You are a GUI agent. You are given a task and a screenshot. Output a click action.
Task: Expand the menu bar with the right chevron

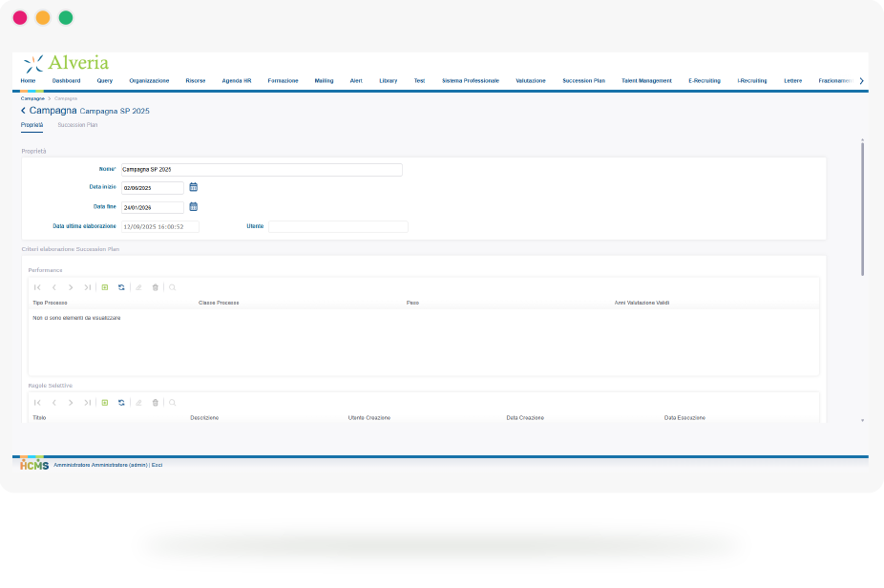[861, 81]
